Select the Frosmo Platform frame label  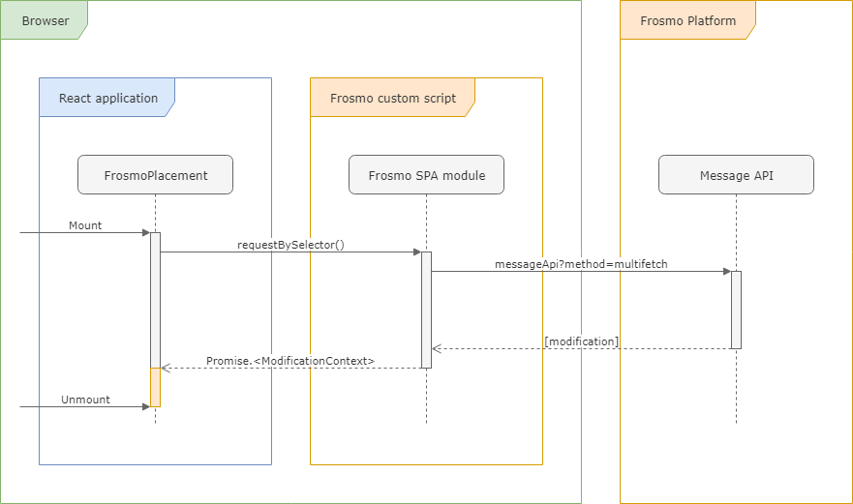[687, 20]
